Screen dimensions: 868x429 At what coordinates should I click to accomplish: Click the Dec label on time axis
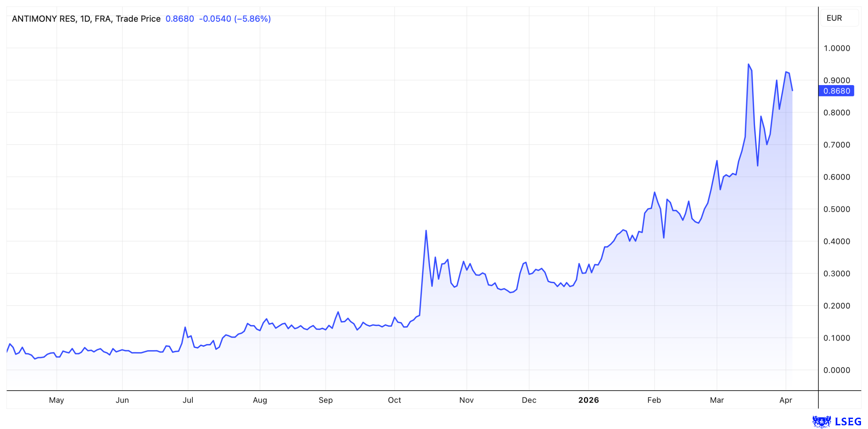coord(529,400)
